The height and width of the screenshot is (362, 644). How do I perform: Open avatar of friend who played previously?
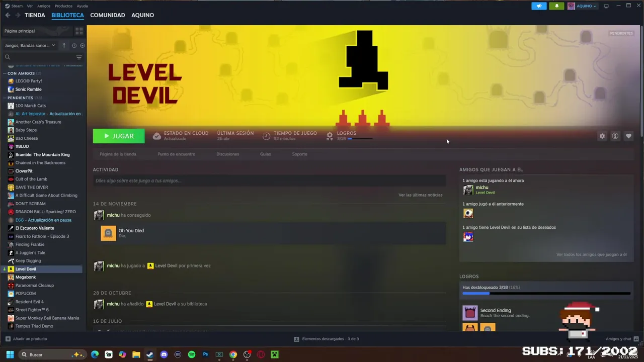point(468,214)
